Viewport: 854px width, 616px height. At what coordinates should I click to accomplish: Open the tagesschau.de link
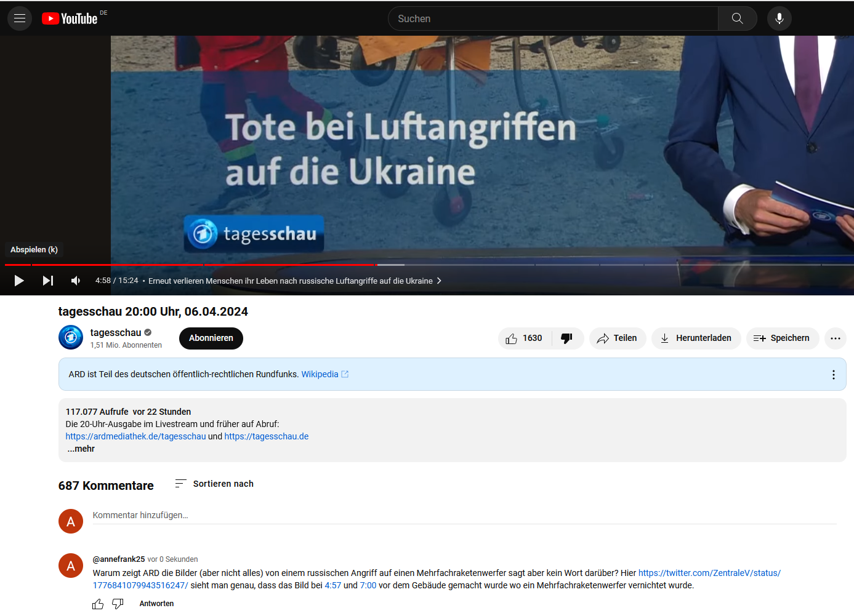tap(267, 436)
